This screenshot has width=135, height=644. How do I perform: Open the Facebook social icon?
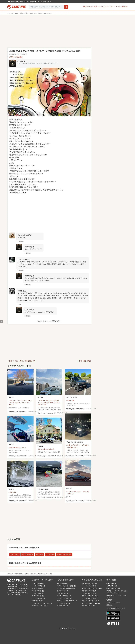tap(117, 623)
